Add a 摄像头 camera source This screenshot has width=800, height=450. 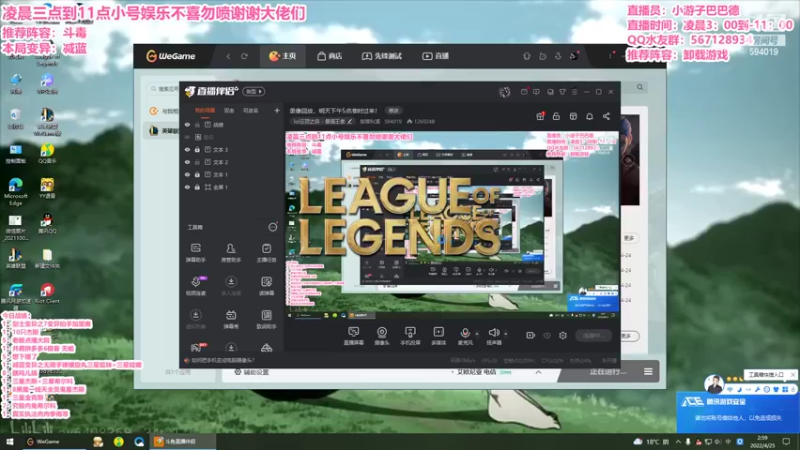pyautogui.click(x=382, y=336)
